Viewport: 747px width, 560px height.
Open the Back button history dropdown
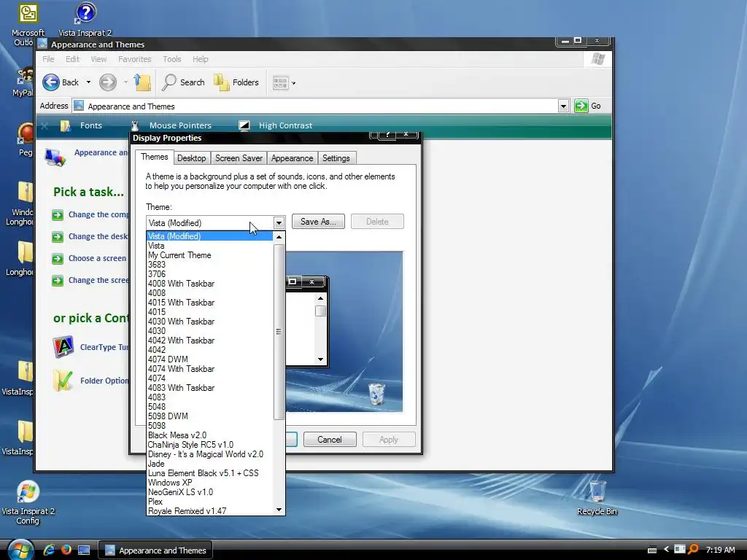click(x=88, y=82)
